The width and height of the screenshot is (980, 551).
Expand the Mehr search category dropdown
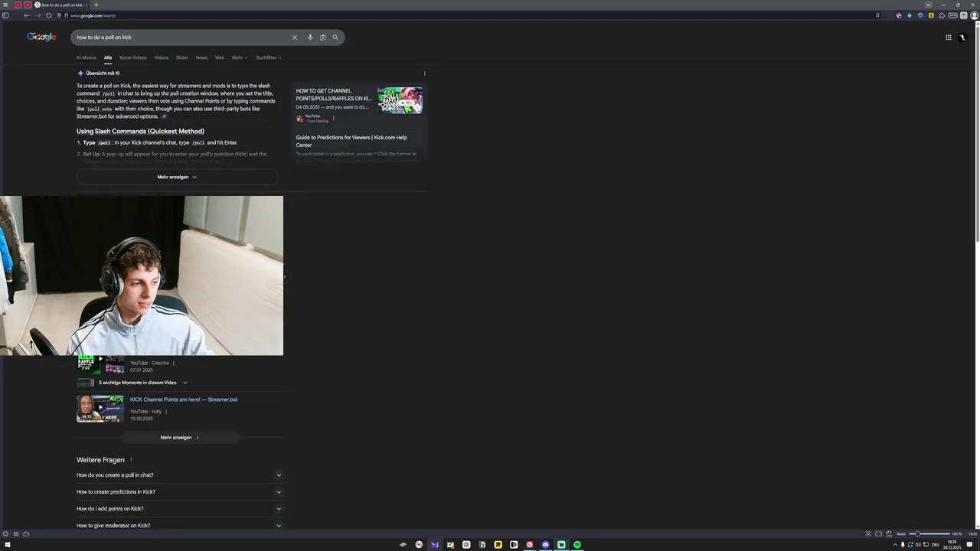pos(240,57)
